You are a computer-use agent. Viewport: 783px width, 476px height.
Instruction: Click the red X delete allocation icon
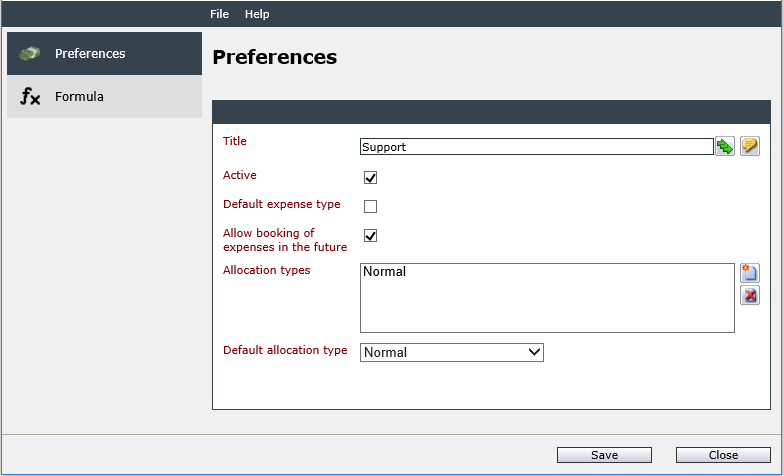(750, 295)
